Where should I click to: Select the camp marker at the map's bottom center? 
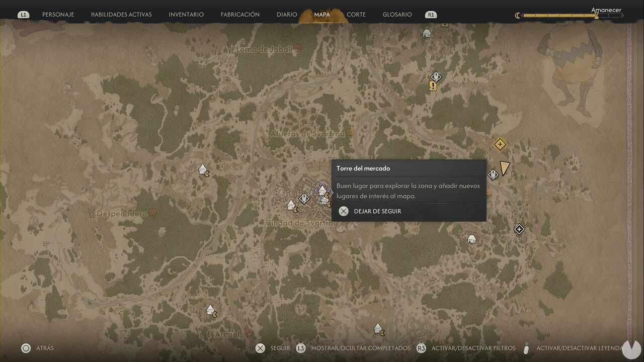[x=379, y=329]
